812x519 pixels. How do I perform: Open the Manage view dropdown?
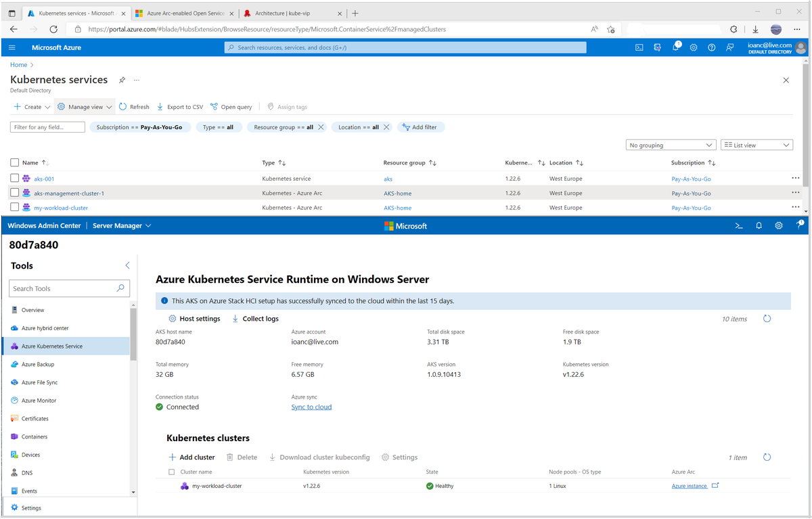[x=85, y=107]
